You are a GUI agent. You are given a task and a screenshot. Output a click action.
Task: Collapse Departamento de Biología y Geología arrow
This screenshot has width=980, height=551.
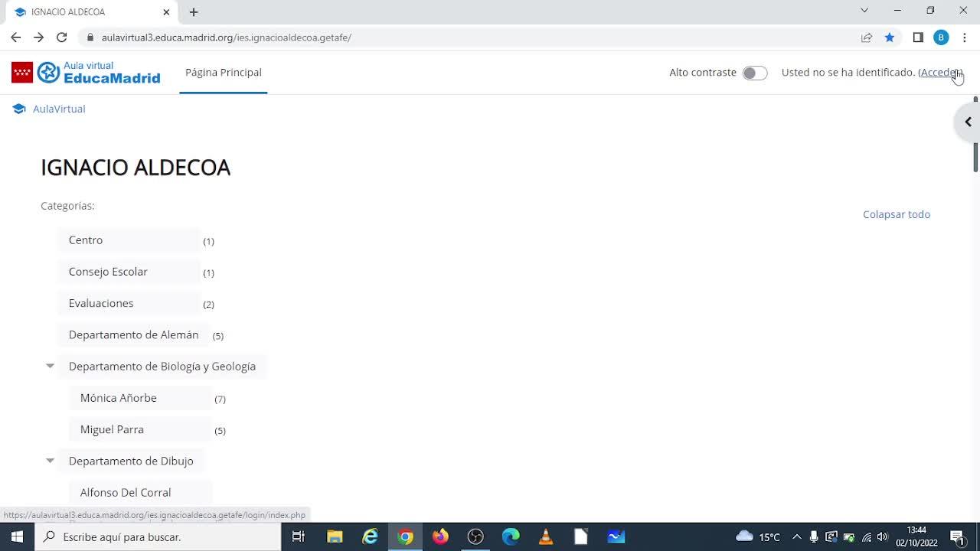pyautogui.click(x=50, y=366)
